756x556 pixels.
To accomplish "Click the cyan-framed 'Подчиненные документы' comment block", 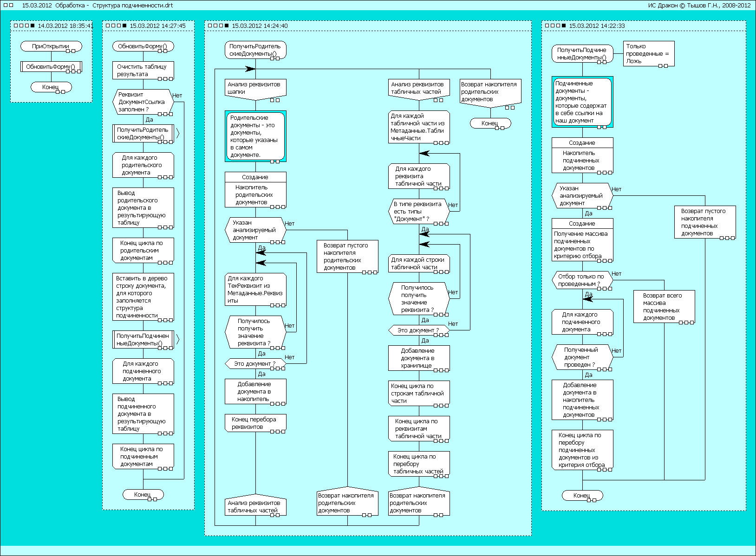I will coord(582,102).
